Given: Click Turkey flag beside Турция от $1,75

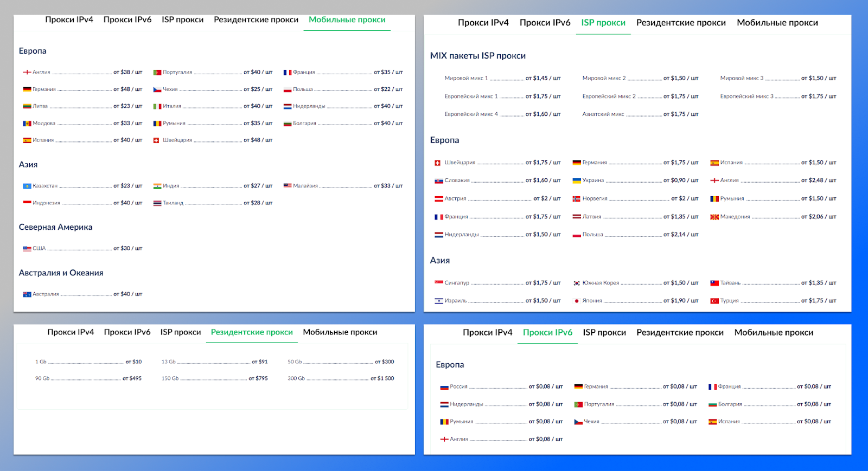Looking at the screenshot, I should tap(714, 301).
